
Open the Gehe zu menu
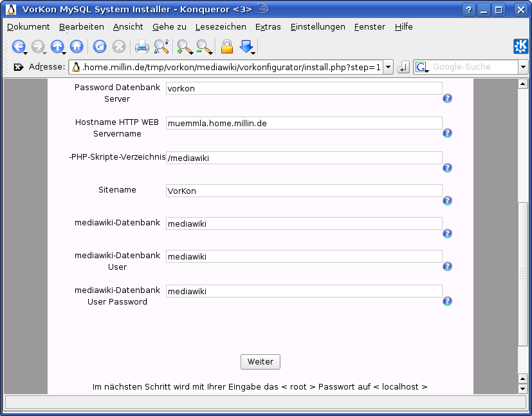coord(169,27)
